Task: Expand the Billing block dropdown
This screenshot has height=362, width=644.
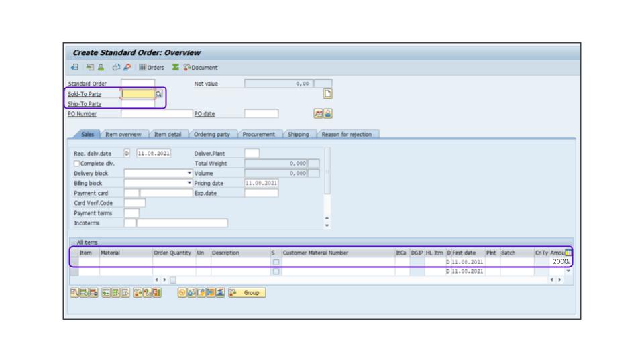Action: tap(189, 183)
